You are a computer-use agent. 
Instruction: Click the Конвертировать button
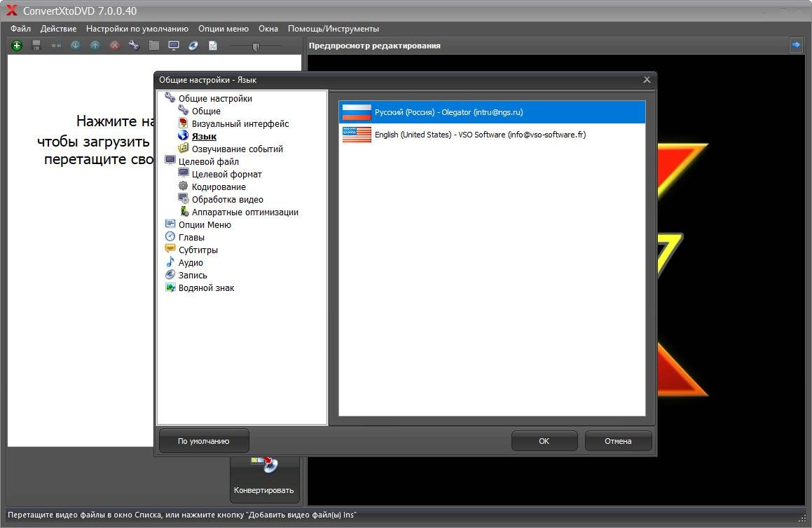pyautogui.click(x=264, y=480)
